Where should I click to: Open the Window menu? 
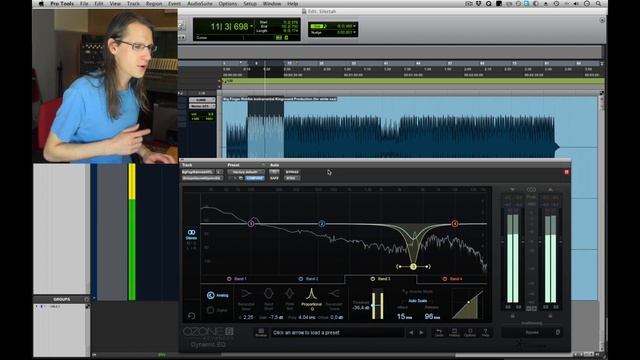(x=271, y=4)
